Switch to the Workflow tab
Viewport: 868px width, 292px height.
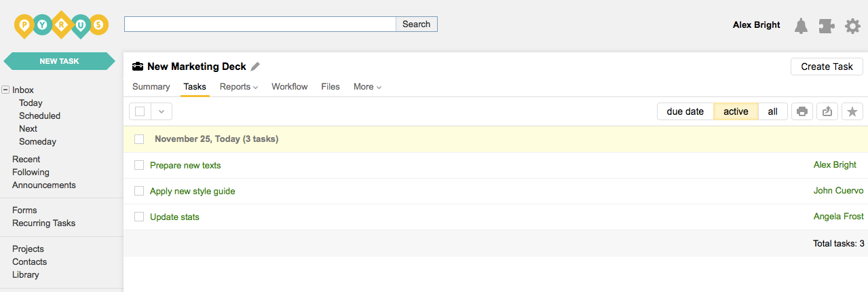289,87
